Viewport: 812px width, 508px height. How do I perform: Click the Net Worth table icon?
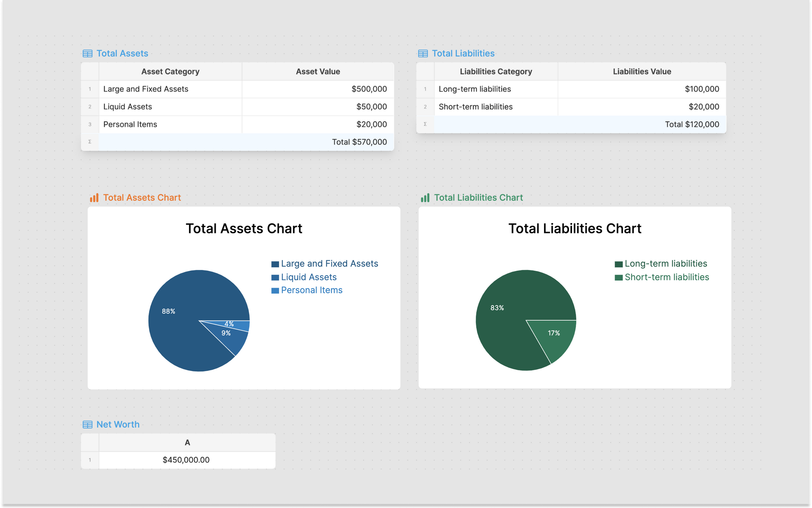point(87,425)
